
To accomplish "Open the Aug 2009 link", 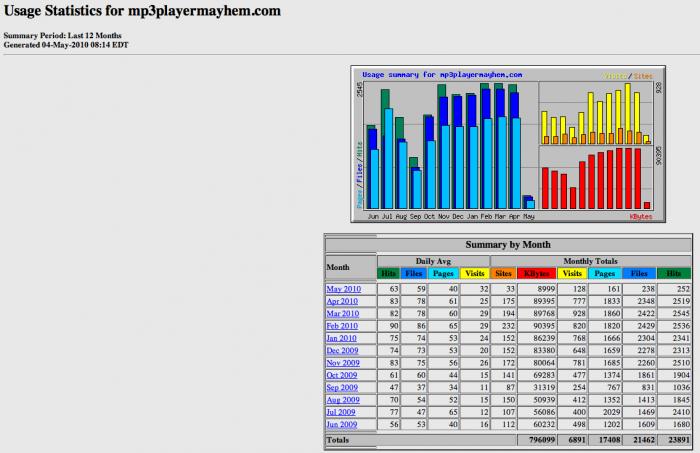I will pyautogui.click(x=342, y=400).
